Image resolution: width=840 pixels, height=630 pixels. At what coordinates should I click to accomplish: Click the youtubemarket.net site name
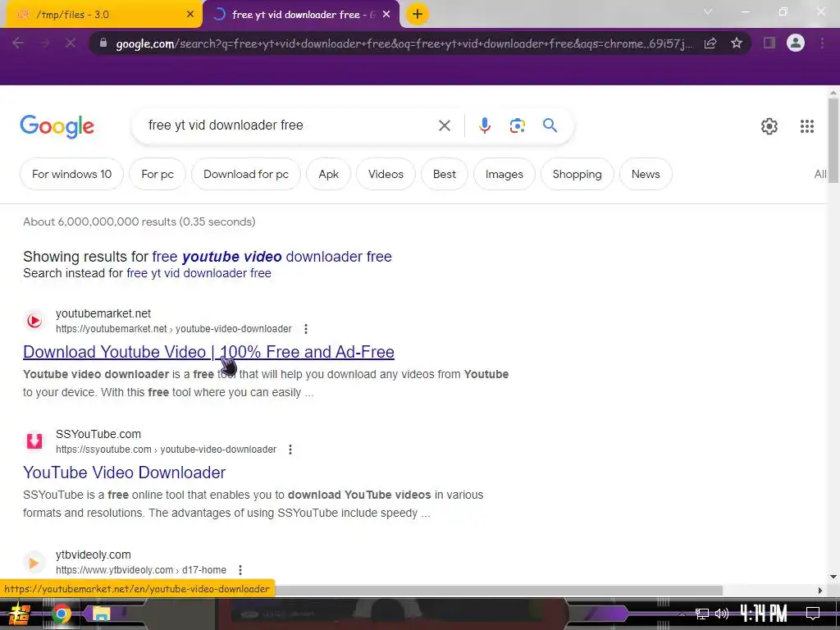[x=103, y=313]
